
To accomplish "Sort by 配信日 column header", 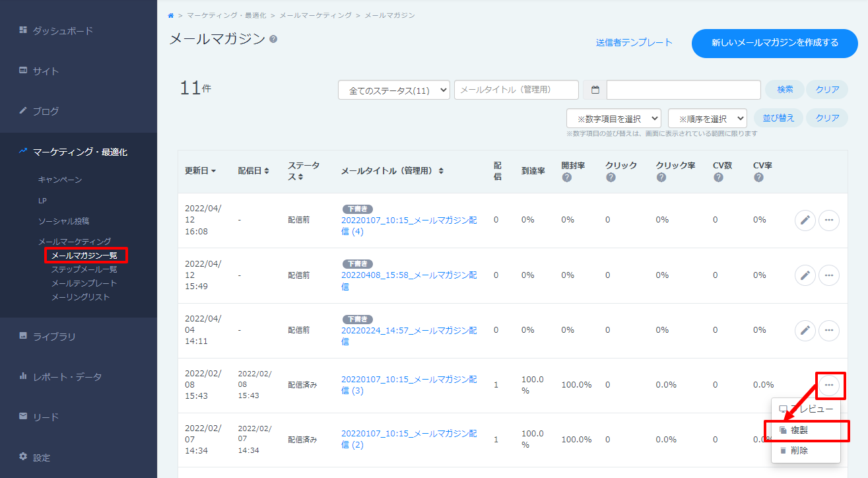I will (253, 171).
